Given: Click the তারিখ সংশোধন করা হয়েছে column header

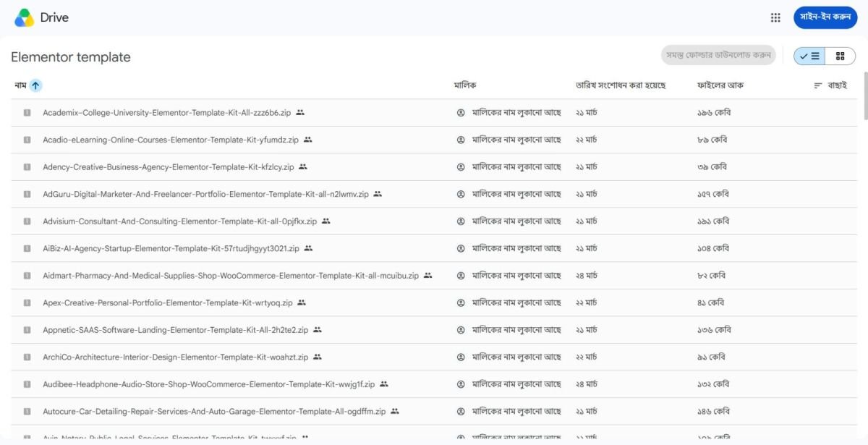Looking at the screenshot, I should pos(621,85).
